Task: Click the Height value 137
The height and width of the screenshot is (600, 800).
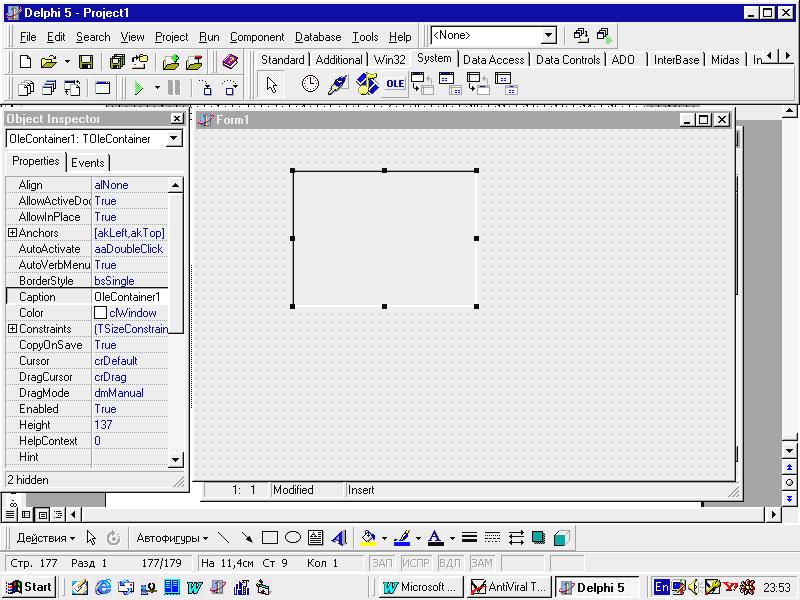Action: 103,424
